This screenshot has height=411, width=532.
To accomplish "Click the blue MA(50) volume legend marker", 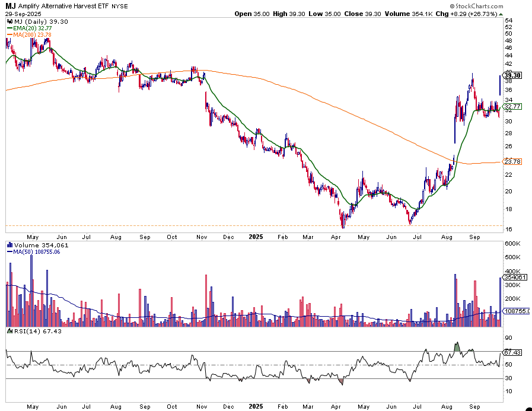I will (x=8, y=251).
